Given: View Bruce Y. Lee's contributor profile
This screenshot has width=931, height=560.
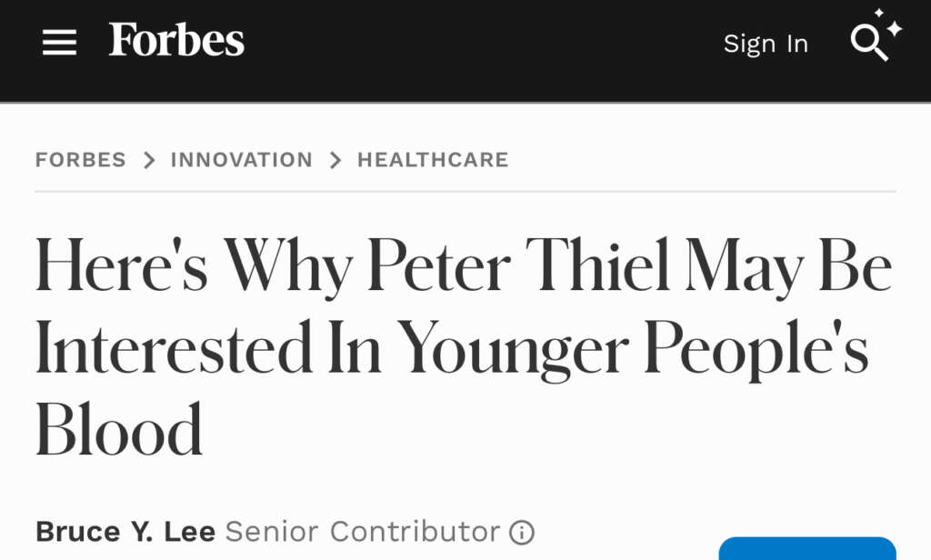Looking at the screenshot, I should [x=125, y=531].
